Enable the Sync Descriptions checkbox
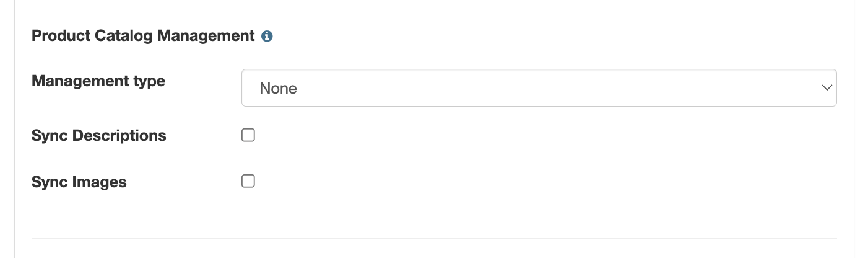 click(x=248, y=135)
